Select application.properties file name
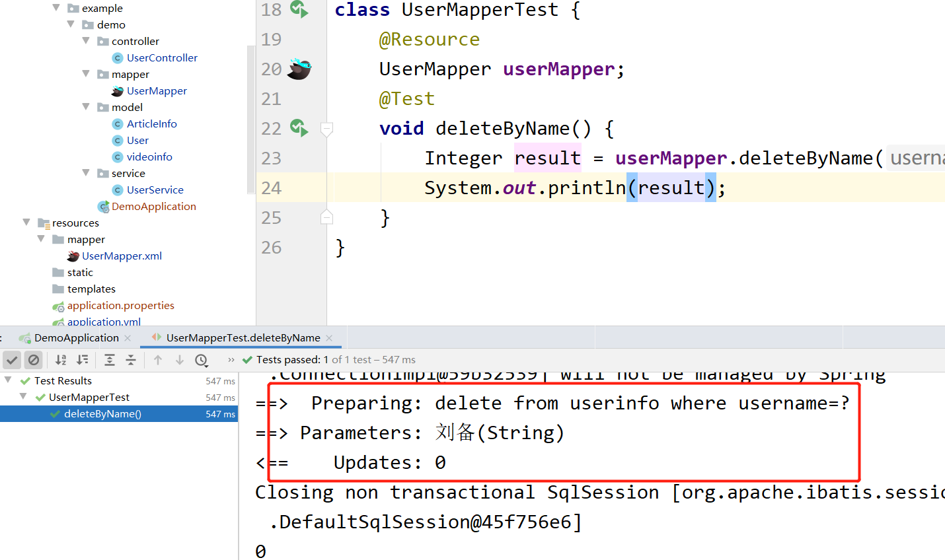Screen dimensions: 945x560 click(121, 305)
